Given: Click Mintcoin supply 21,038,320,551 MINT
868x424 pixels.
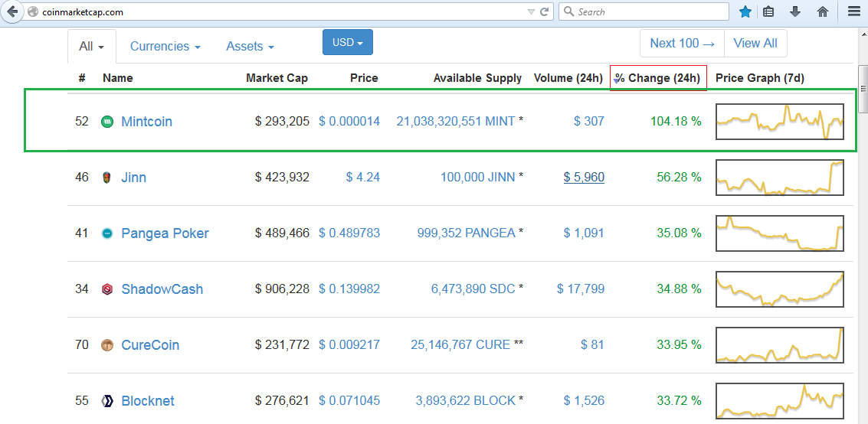Looking at the screenshot, I should (456, 122).
